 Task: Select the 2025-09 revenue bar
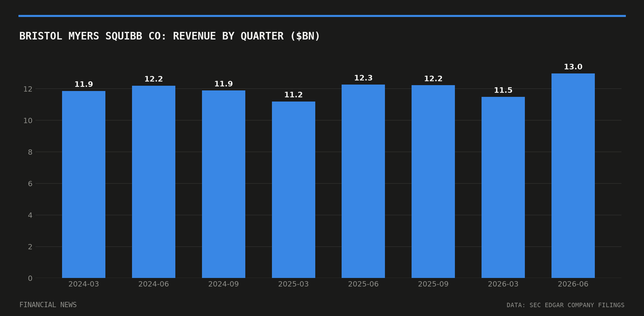tap(433, 181)
